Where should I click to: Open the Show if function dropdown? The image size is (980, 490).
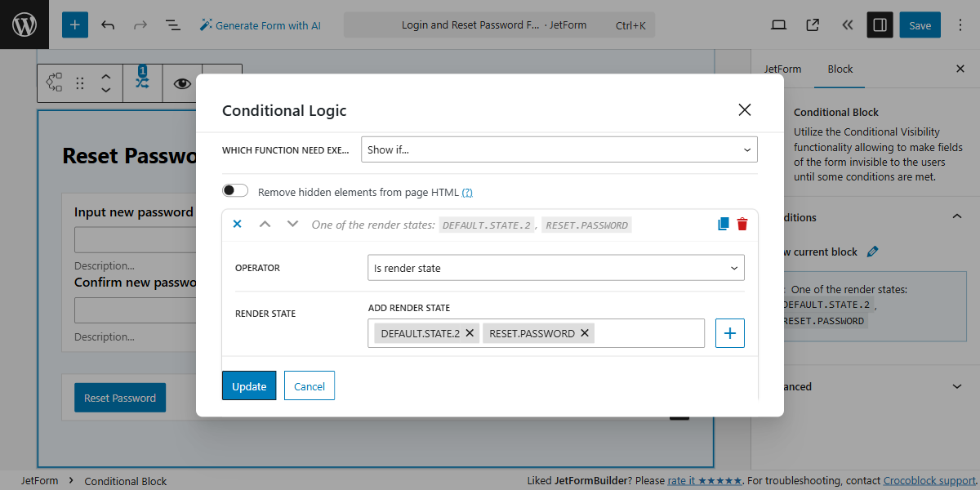[x=559, y=149]
